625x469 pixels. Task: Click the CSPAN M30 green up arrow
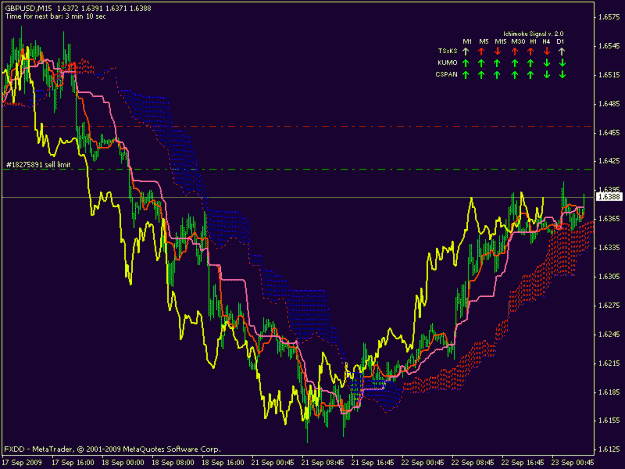(x=515, y=75)
